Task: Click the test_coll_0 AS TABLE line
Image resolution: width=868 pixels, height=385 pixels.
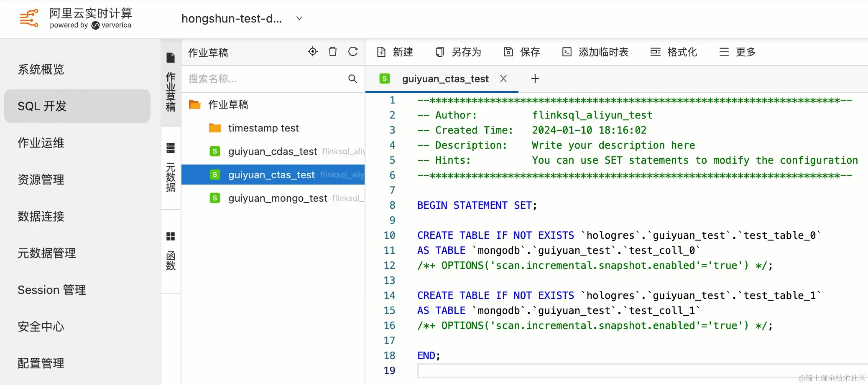Action: click(x=559, y=251)
